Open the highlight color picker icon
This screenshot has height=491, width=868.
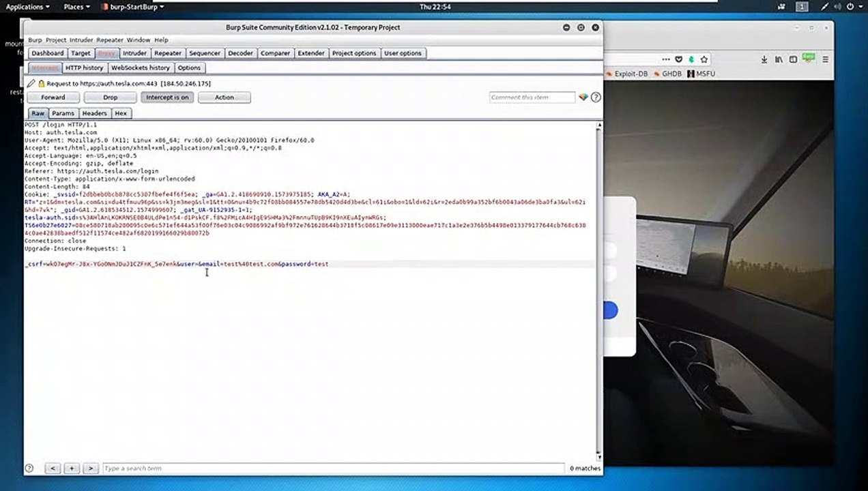coord(583,98)
